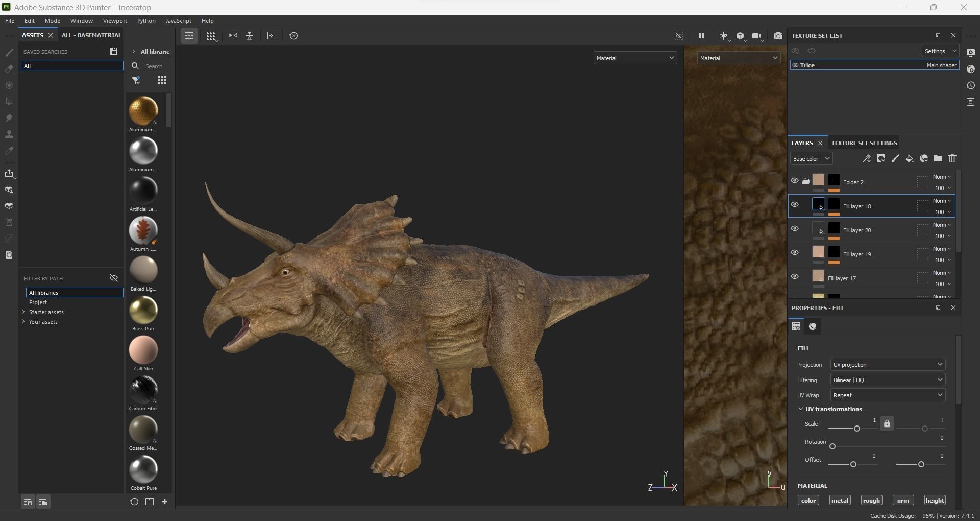Open the Projection dropdown
The width and height of the screenshot is (980, 521).
888,365
